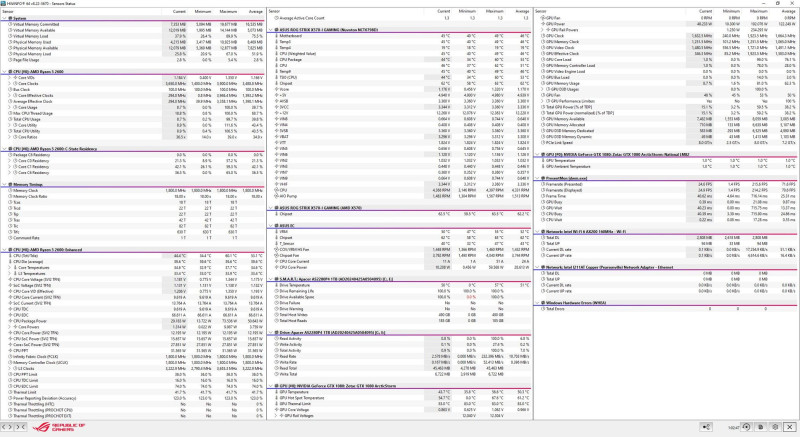Click the Maximum column header in right panel
Viewport: 800px width, 437px height.
(759, 11)
